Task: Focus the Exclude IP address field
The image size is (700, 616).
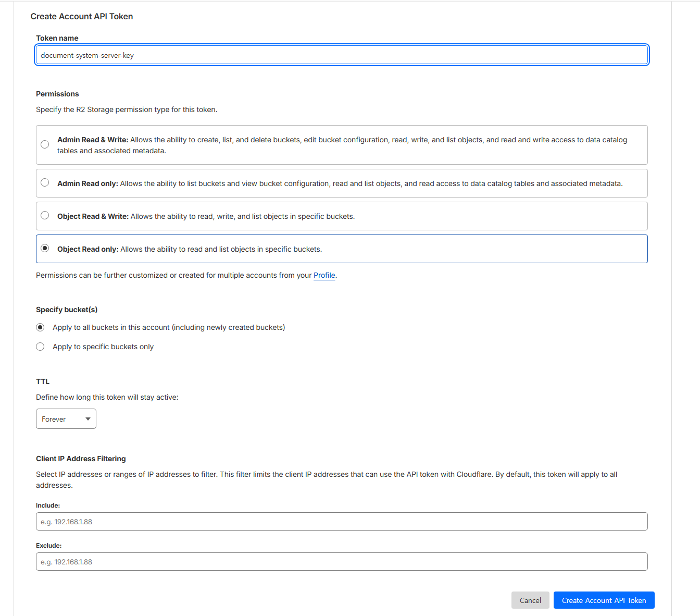Action: tap(342, 562)
